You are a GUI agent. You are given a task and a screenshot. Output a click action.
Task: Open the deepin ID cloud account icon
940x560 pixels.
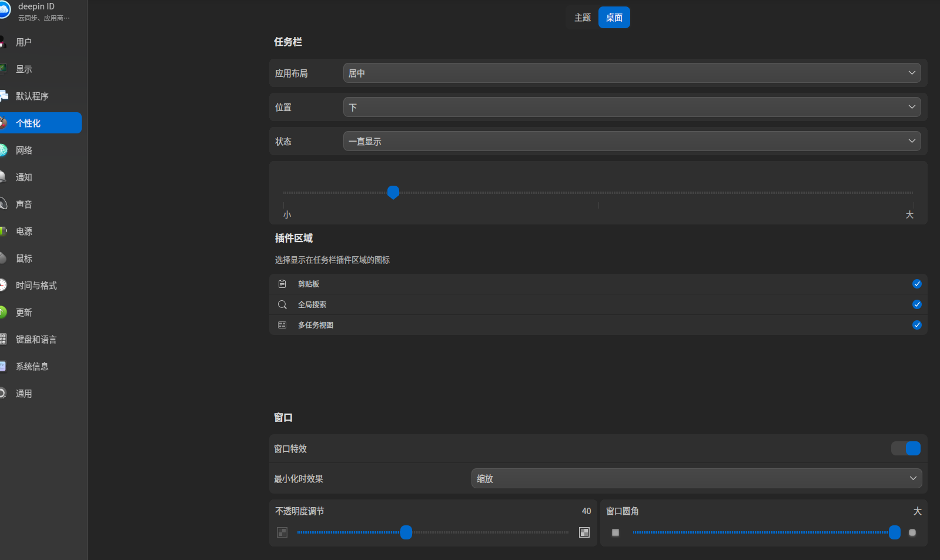[x=4, y=10]
